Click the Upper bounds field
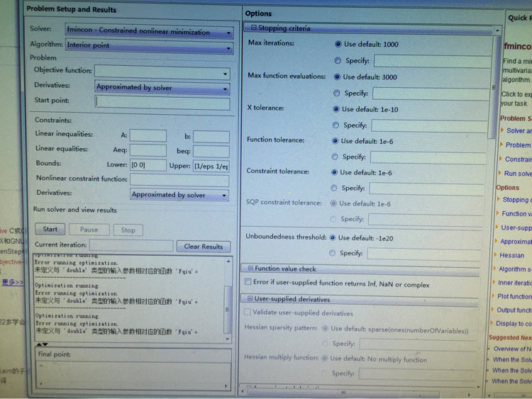 coord(211,166)
